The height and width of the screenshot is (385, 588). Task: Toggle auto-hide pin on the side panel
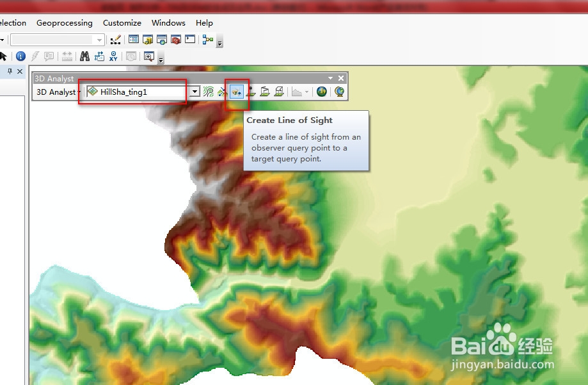click(10, 71)
